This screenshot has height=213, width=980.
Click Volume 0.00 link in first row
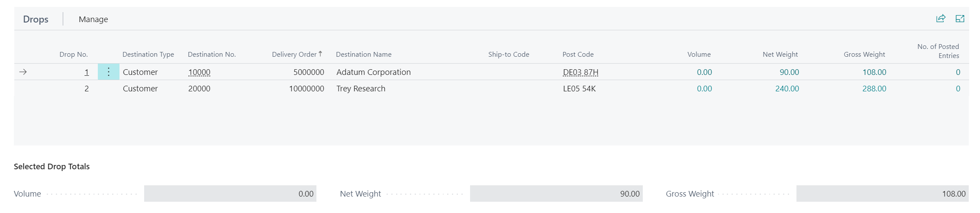point(704,72)
